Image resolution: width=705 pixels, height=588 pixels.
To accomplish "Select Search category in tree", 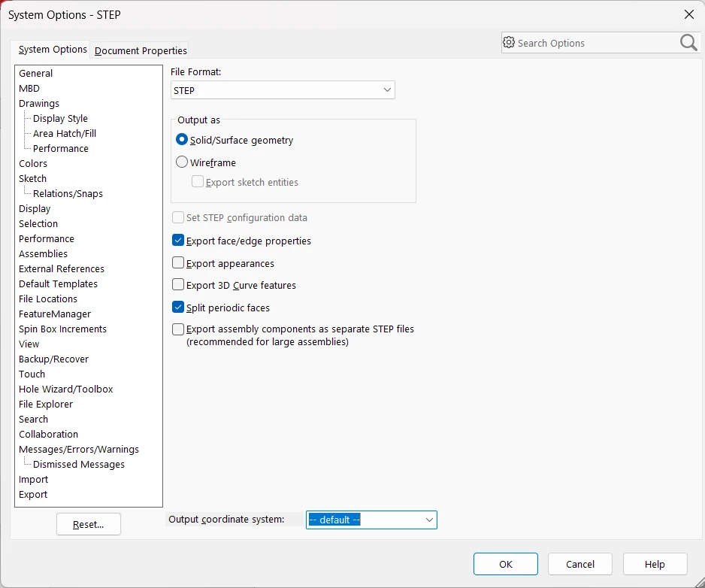I will coord(33,420).
